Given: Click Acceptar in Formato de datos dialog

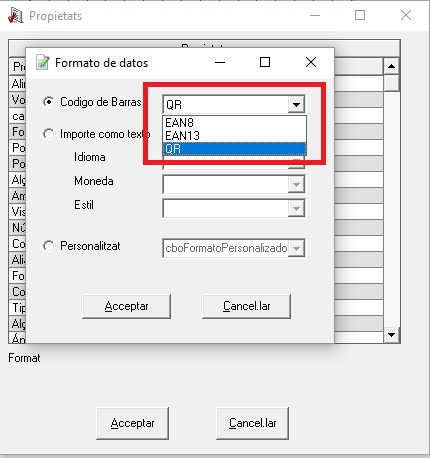Looking at the screenshot, I should [x=126, y=306].
